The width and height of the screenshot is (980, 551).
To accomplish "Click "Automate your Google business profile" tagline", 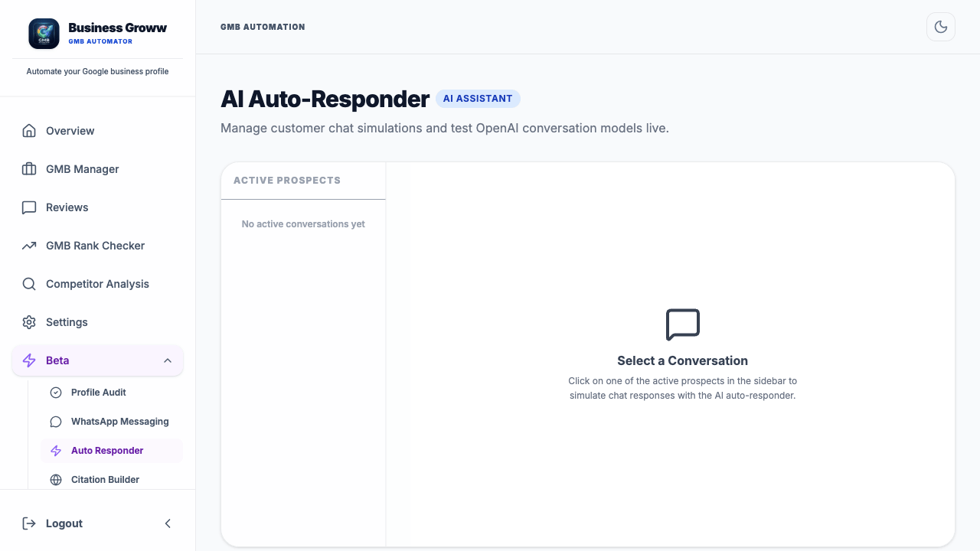I will (x=97, y=71).
